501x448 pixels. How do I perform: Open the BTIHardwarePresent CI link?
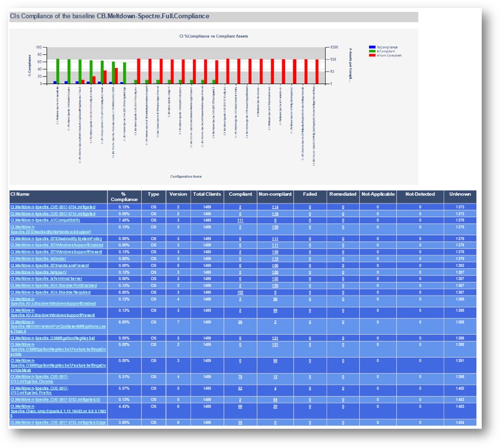pyautogui.click(x=49, y=265)
